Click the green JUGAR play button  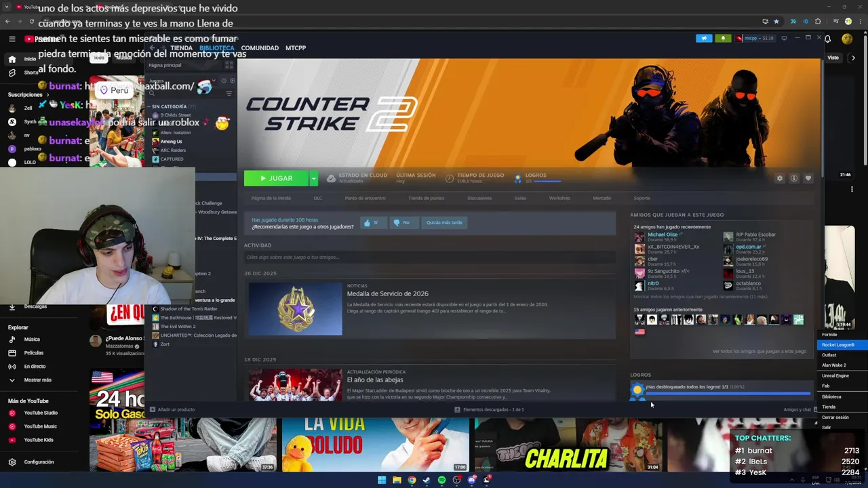[x=276, y=178]
